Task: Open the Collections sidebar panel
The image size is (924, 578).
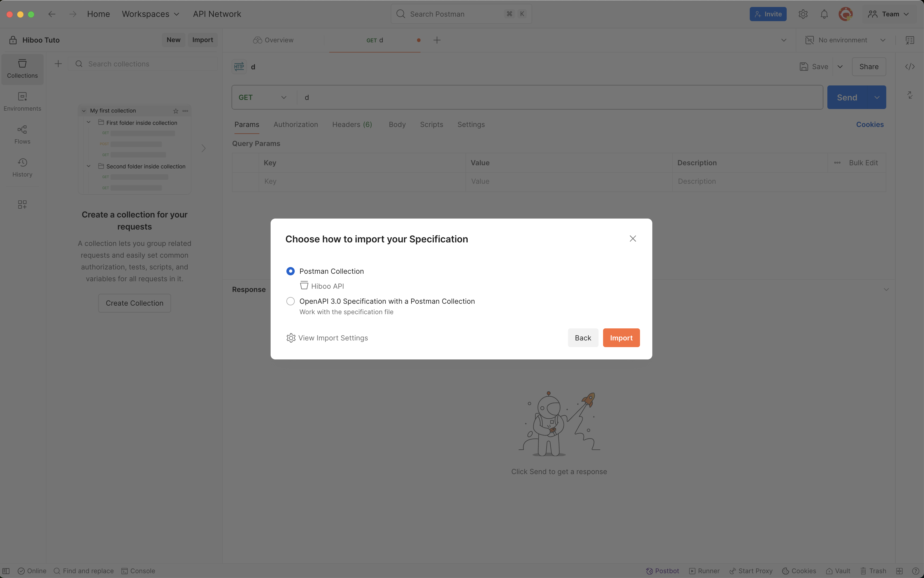Action: [22, 69]
